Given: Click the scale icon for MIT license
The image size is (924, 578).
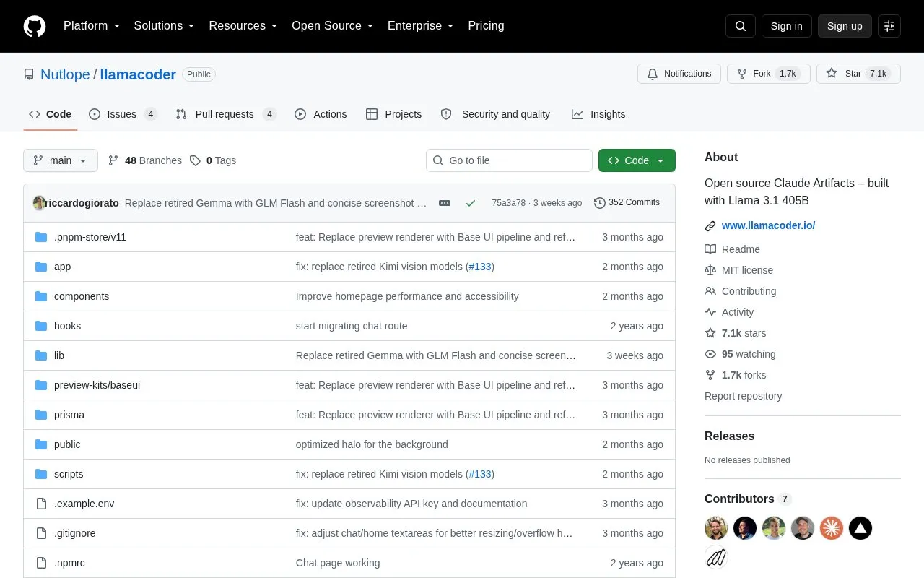Looking at the screenshot, I should (710, 270).
